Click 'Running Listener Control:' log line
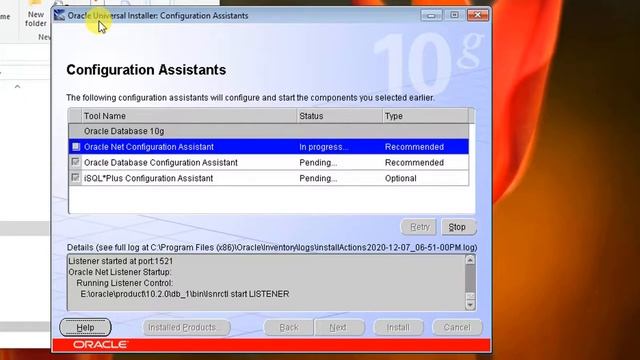Screen dimensions: 640x360 point(124,283)
